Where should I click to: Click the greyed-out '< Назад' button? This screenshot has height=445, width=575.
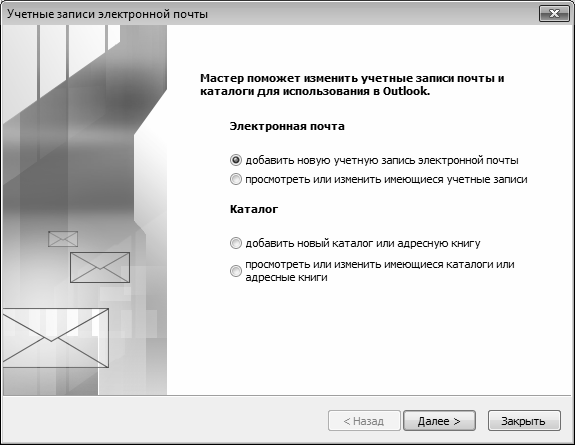pyautogui.click(x=364, y=421)
